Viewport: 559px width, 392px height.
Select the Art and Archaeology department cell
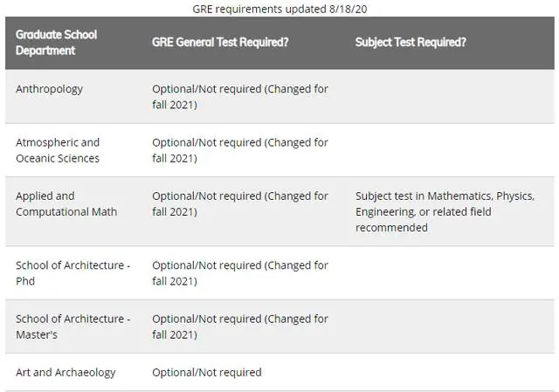click(x=66, y=372)
